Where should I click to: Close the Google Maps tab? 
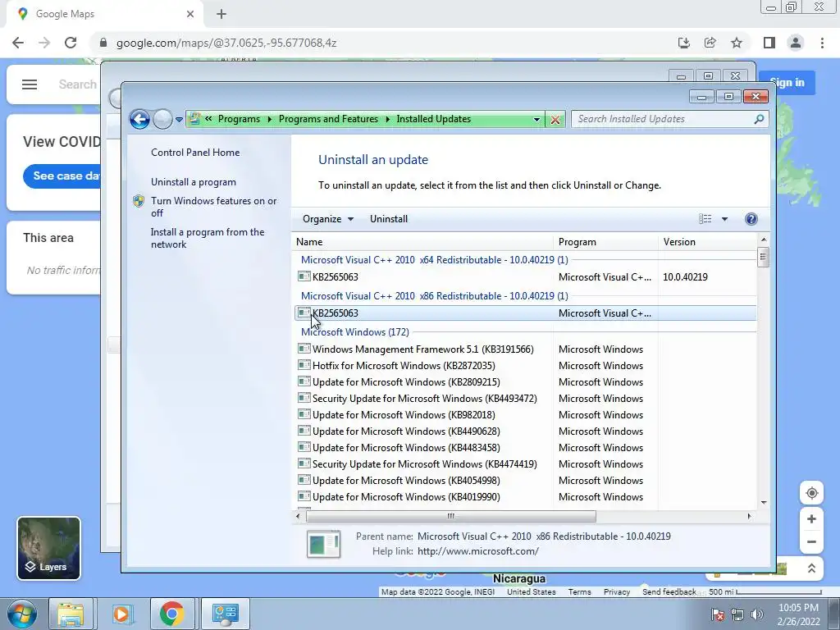pos(190,14)
